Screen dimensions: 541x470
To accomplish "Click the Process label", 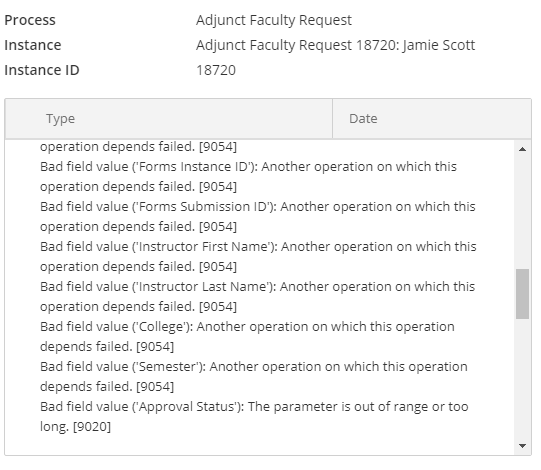I will [x=30, y=20].
